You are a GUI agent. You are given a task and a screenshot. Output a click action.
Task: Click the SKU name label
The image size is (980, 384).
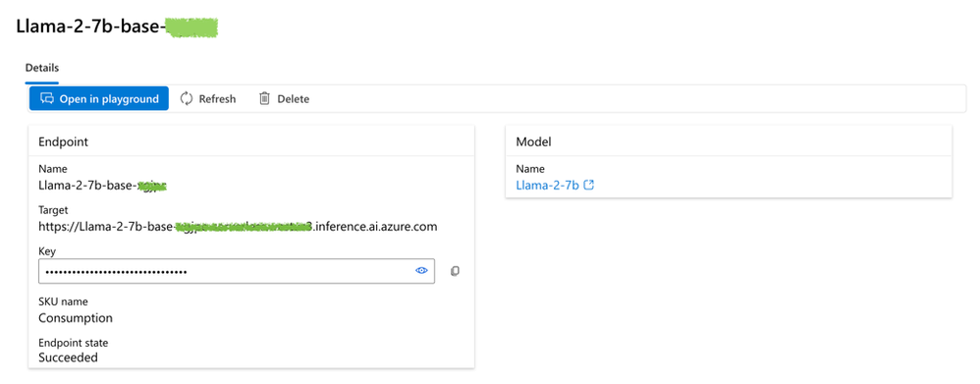coord(63,302)
